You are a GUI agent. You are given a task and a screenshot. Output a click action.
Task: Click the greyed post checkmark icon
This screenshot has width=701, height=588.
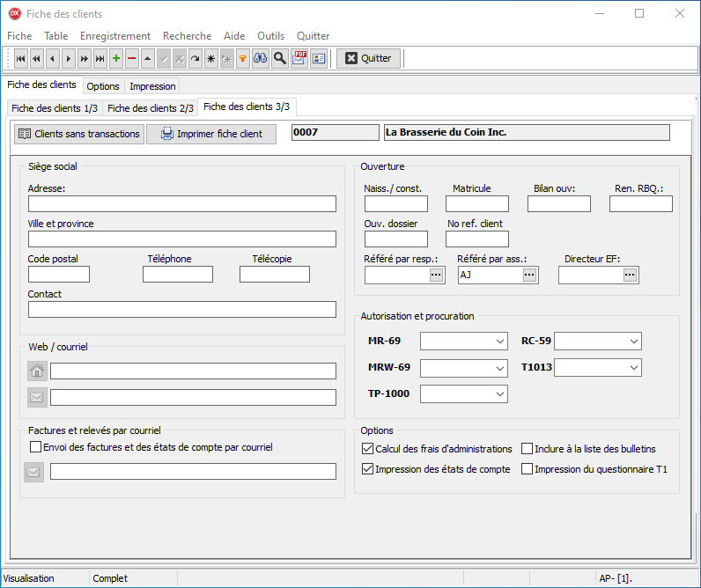(x=164, y=58)
